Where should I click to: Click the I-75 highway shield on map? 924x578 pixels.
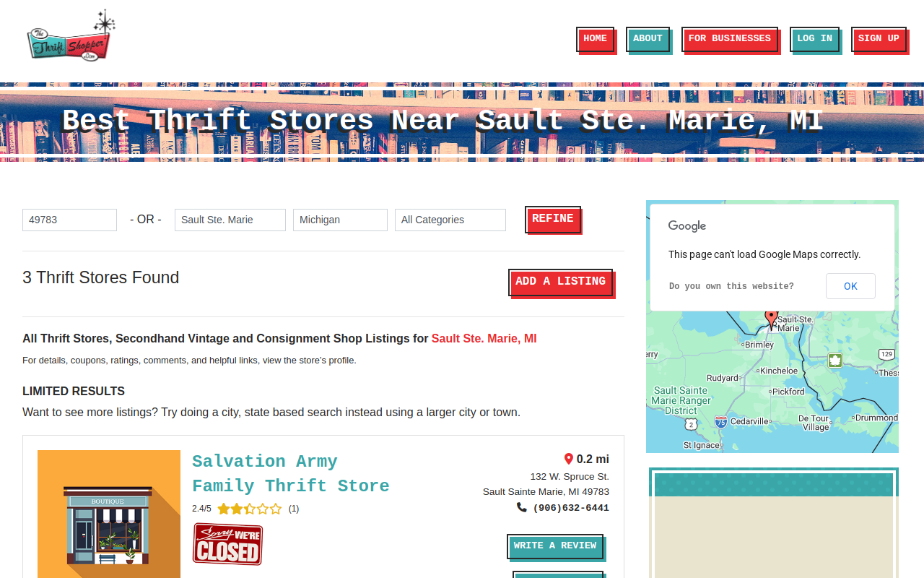pyautogui.click(x=720, y=421)
